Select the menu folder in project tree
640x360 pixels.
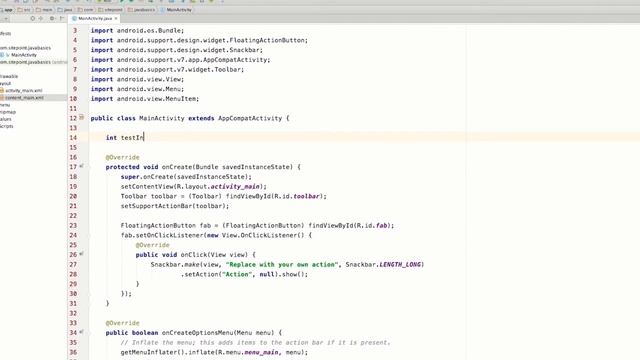pos(5,105)
